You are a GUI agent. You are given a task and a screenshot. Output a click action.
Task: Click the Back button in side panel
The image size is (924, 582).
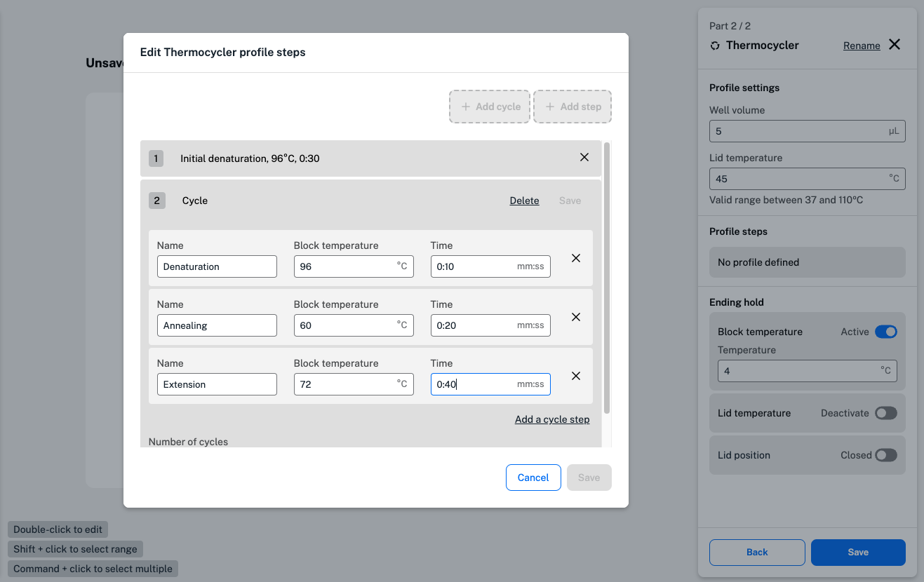point(757,552)
